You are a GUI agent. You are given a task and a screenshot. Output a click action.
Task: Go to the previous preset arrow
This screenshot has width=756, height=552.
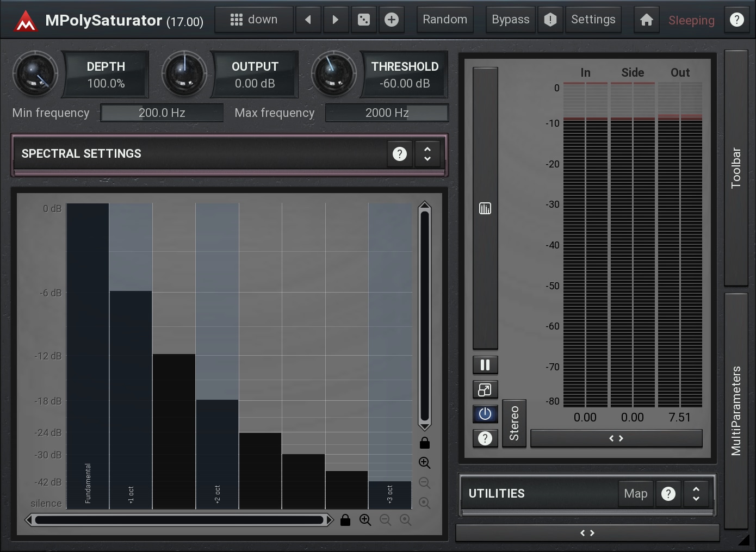tap(308, 20)
